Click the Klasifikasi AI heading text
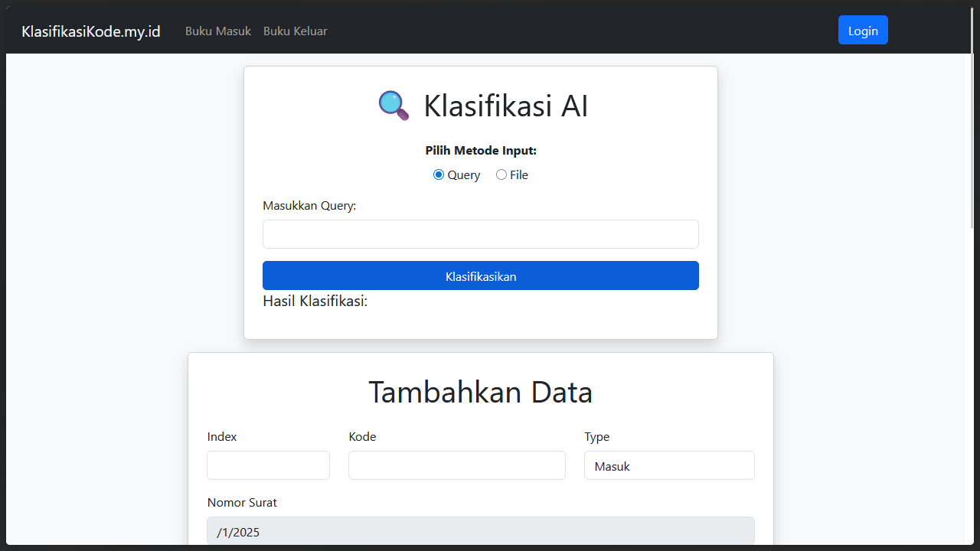The image size is (980, 551). (x=505, y=106)
